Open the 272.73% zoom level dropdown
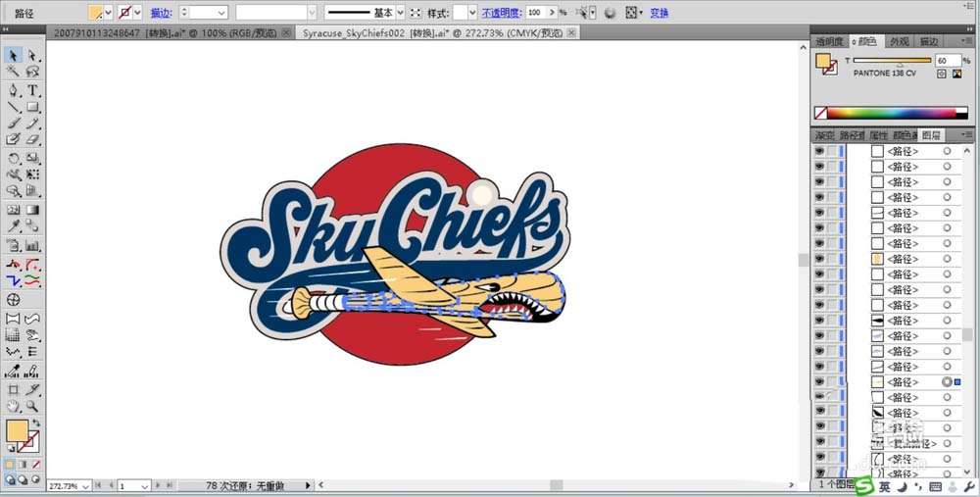Screen dimensions: 980x497 coord(85,486)
